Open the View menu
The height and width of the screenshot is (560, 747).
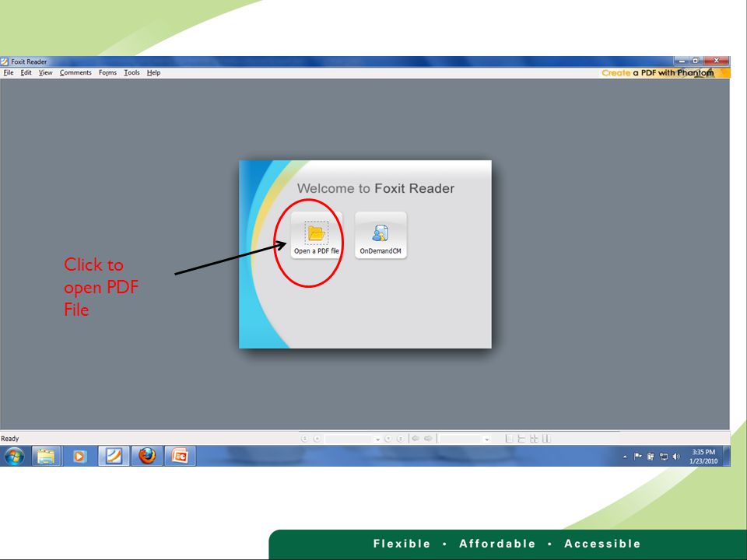[45, 72]
